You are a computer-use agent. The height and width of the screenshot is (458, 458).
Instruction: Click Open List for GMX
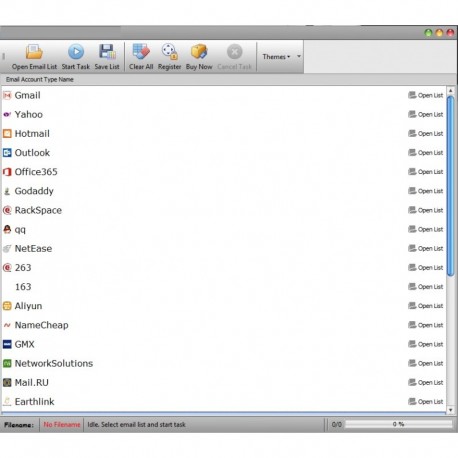[x=426, y=344]
